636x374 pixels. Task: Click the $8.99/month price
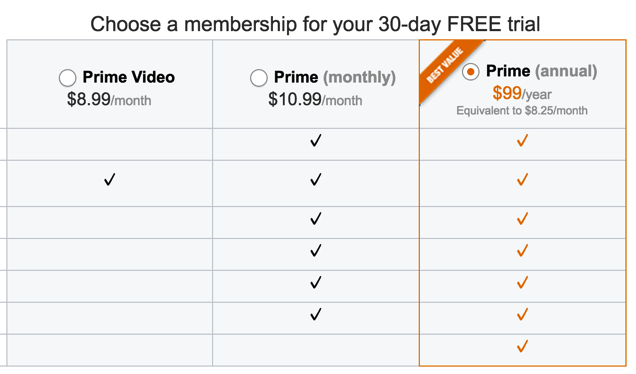109,99
